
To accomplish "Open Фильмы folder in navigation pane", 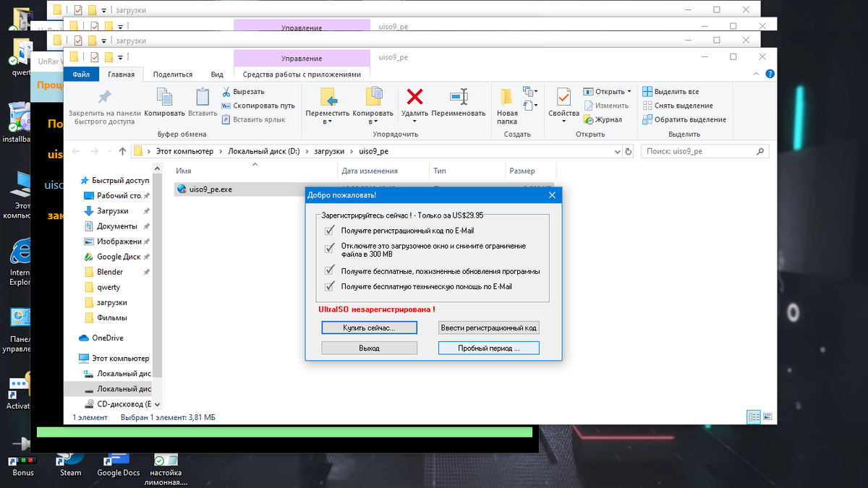I will (112, 317).
